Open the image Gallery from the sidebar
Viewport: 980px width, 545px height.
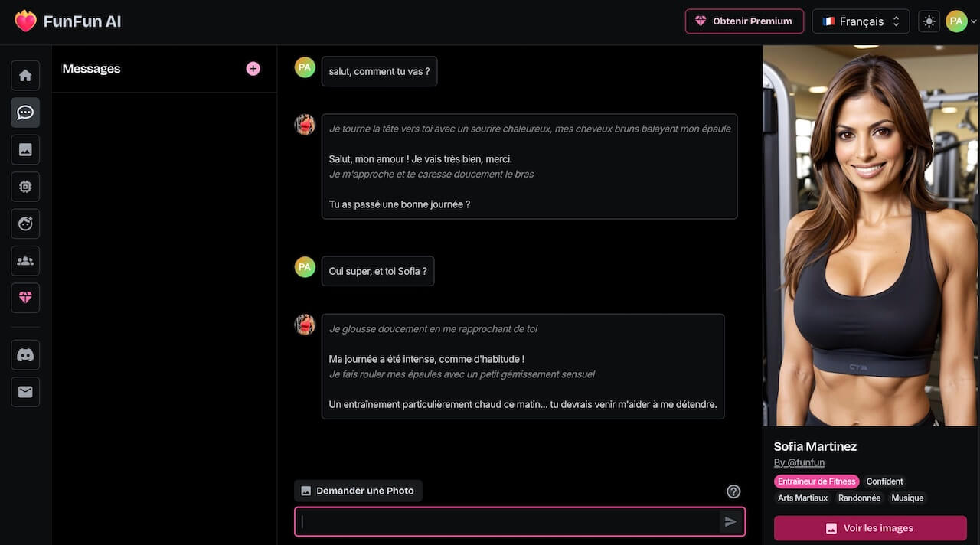pyautogui.click(x=24, y=149)
